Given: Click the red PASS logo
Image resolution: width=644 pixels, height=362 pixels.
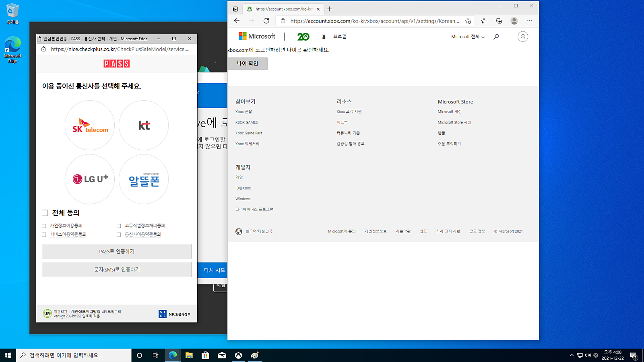Looking at the screenshot, I should pyautogui.click(x=117, y=64).
